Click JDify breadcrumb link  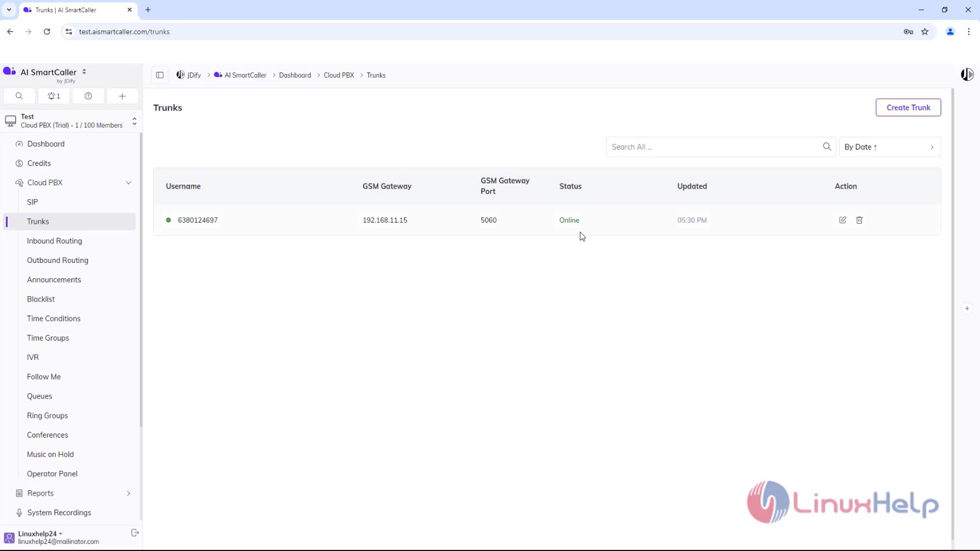tap(189, 75)
